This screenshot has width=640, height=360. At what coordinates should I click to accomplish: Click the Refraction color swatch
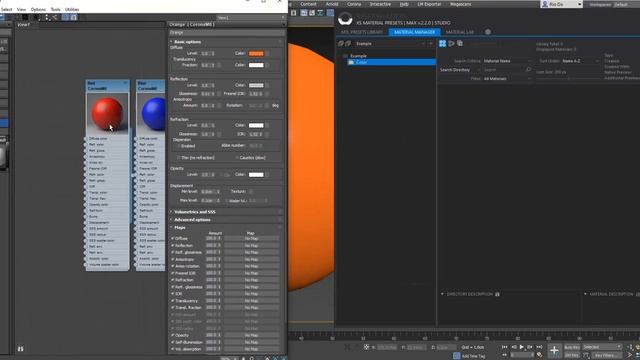(256, 125)
